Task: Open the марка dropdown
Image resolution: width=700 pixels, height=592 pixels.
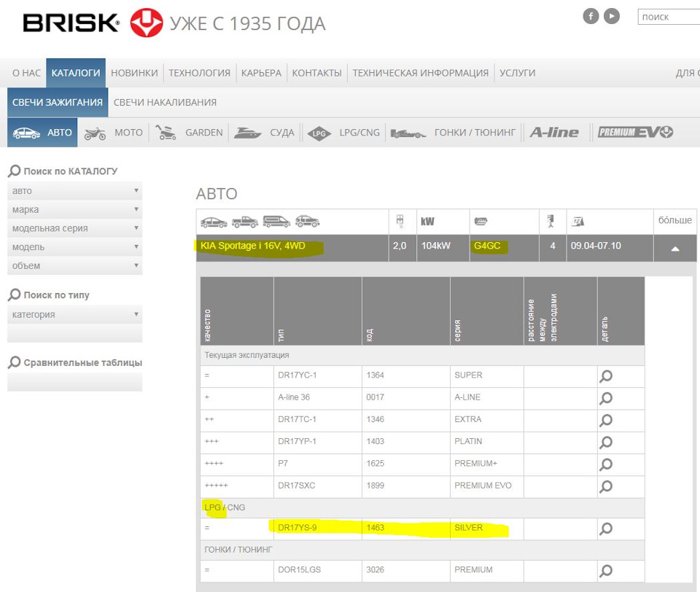Action: [x=74, y=209]
